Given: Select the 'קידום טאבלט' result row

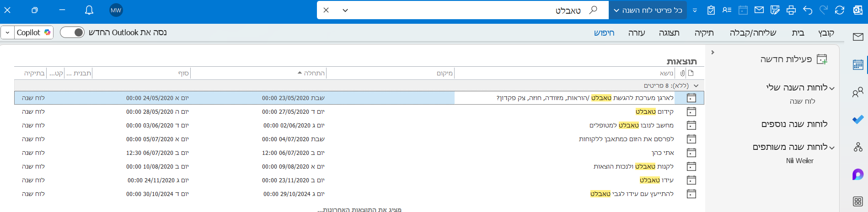Looking at the screenshot, I should (359, 111).
